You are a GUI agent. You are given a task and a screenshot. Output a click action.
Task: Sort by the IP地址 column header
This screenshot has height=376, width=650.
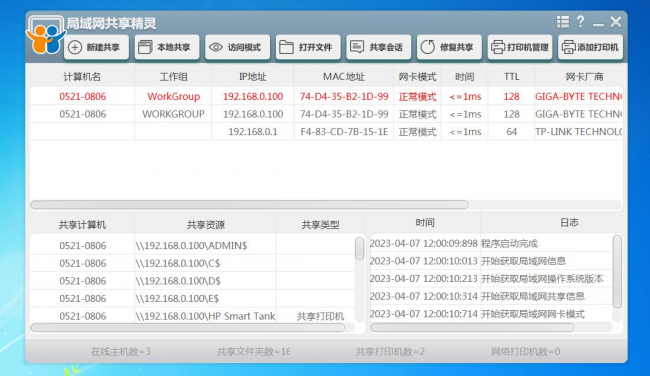pos(253,77)
